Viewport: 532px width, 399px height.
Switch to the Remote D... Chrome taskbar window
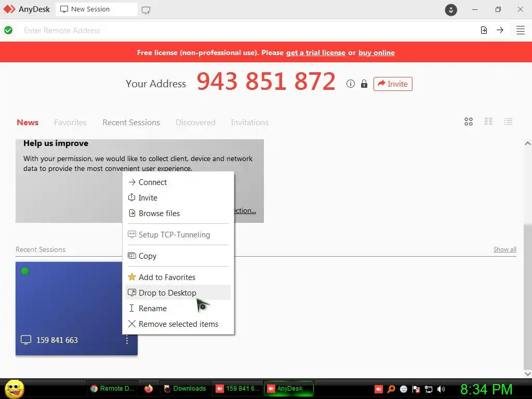point(112,389)
